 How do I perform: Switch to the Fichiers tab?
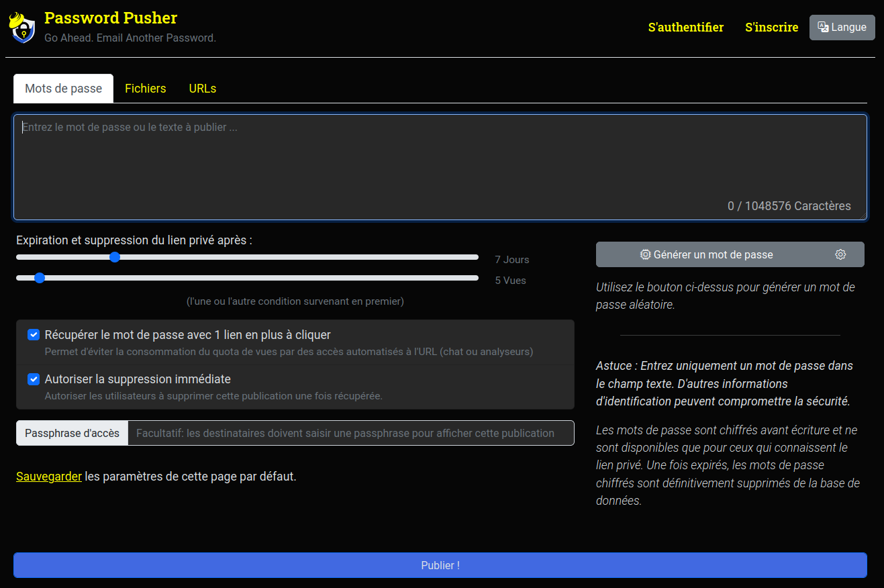click(145, 88)
